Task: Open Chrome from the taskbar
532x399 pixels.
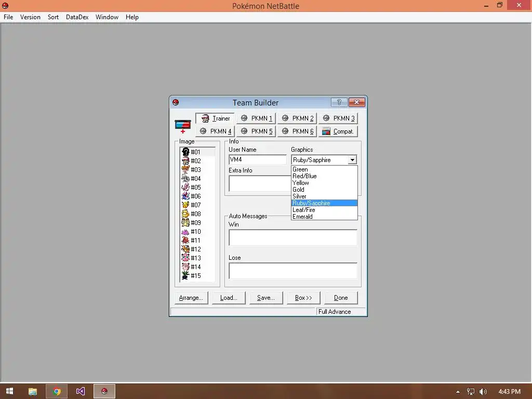Action: click(x=57, y=391)
